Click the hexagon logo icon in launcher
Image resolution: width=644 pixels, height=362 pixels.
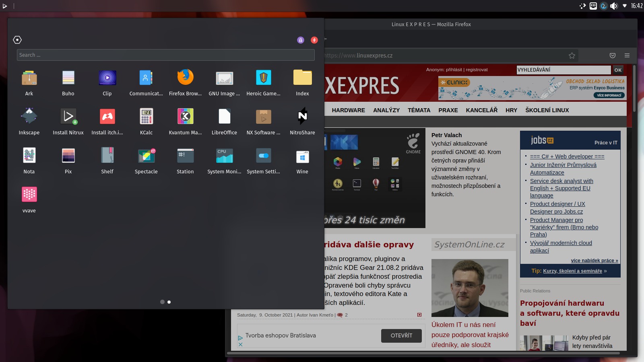[x=17, y=39]
